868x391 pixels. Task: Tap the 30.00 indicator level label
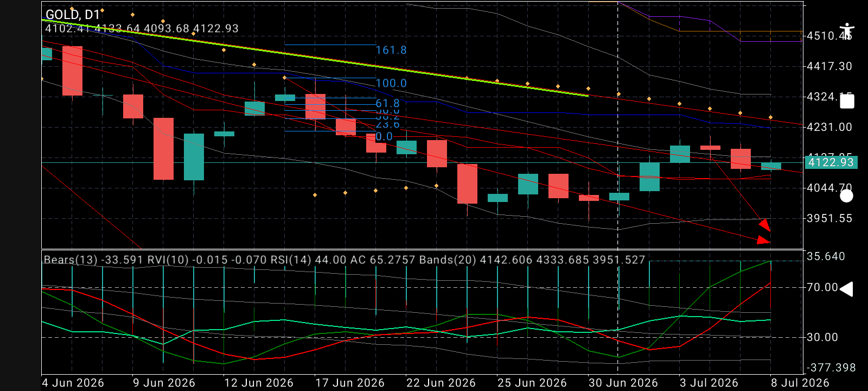(822, 337)
